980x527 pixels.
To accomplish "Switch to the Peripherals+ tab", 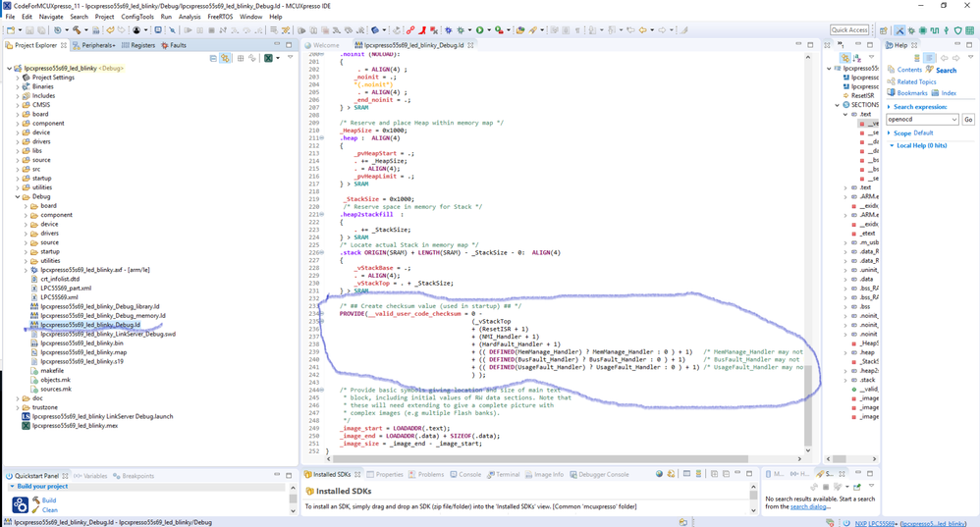I will click(x=93, y=45).
